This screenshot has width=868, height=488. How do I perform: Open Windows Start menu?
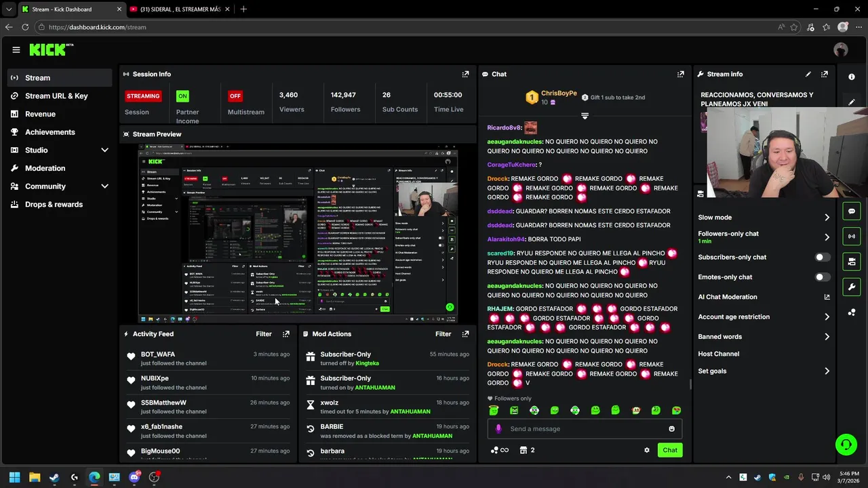[14, 477]
